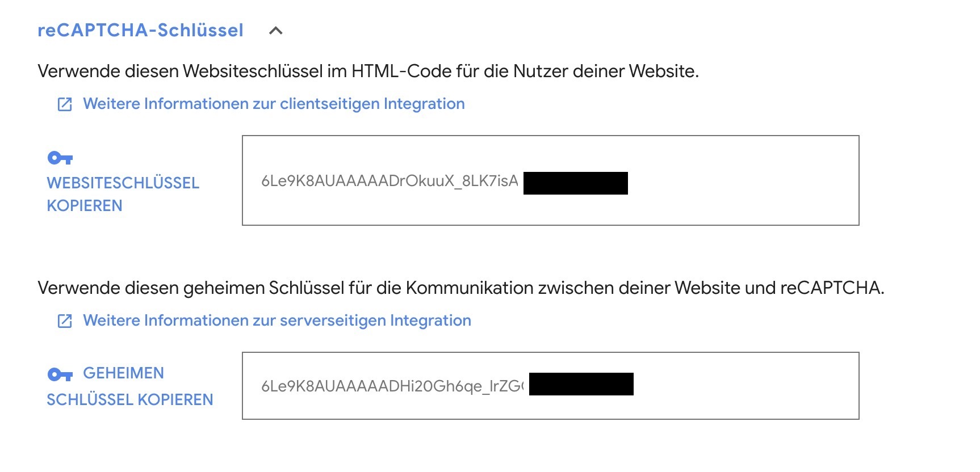Click the black redaction block in website key
The height and width of the screenshot is (472, 980).
pyautogui.click(x=575, y=183)
